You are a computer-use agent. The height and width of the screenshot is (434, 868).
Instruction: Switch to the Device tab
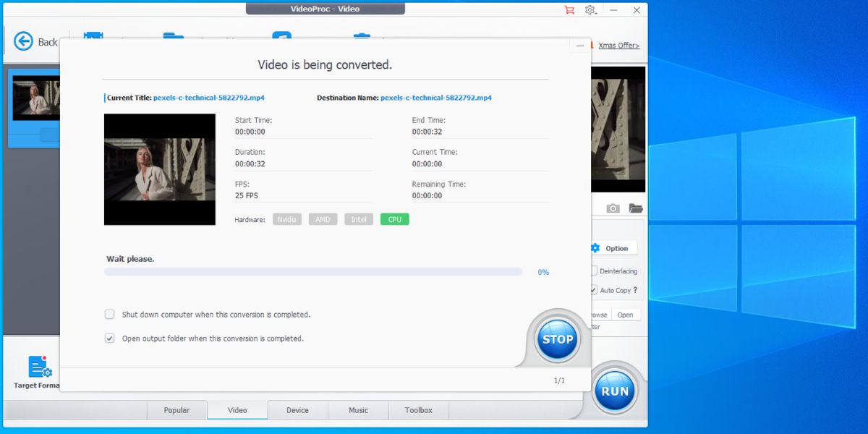(x=297, y=409)
